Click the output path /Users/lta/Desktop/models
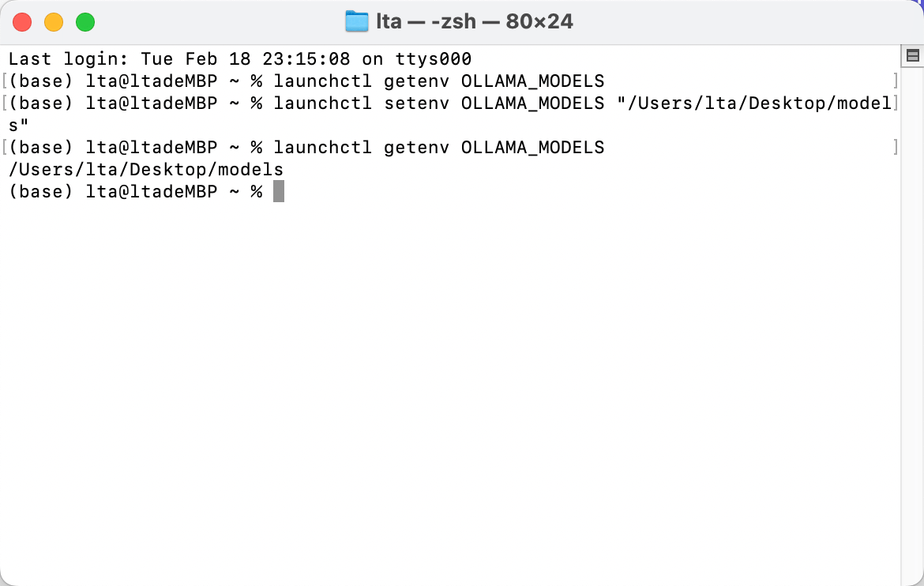Image resolution: width=924 pixels, height=586 pixels. (x=146, y=169)
